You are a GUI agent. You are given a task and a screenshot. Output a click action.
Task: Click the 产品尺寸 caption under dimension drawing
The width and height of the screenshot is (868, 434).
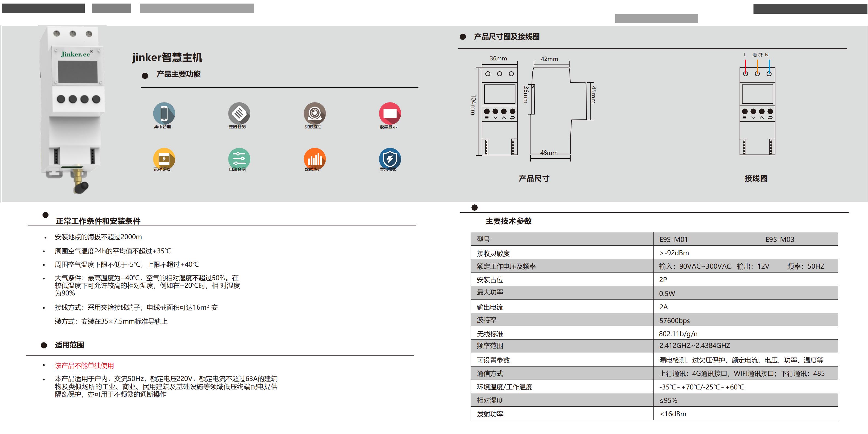click(534, 178)
